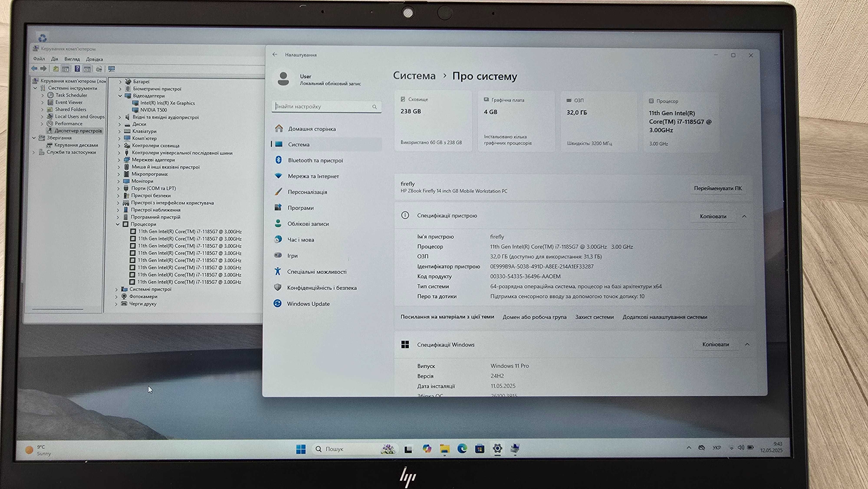Collapse the Системні інструменти tree node
Viewport: 868px width, 489px height.
pos(35,88)
